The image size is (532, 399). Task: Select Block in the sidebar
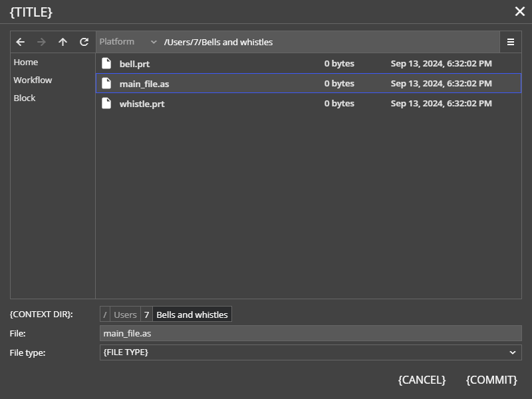click(x=25, y=98)
